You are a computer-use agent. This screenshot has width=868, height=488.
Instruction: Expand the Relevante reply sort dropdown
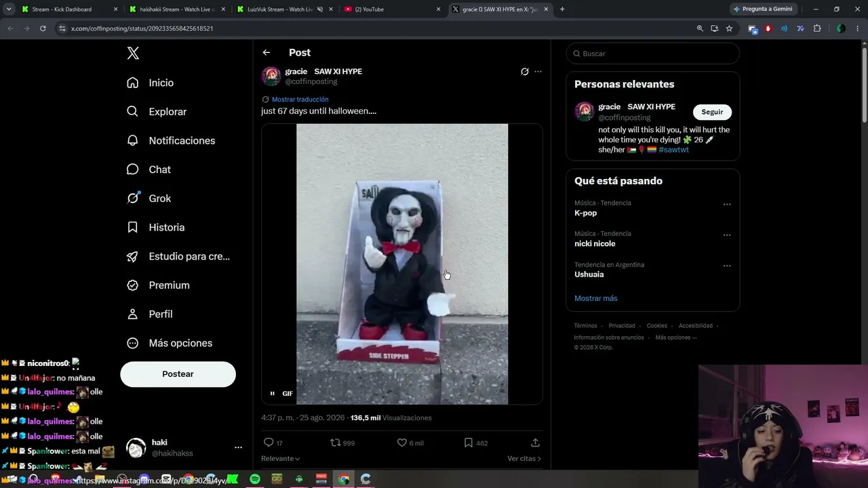(280, 459)
